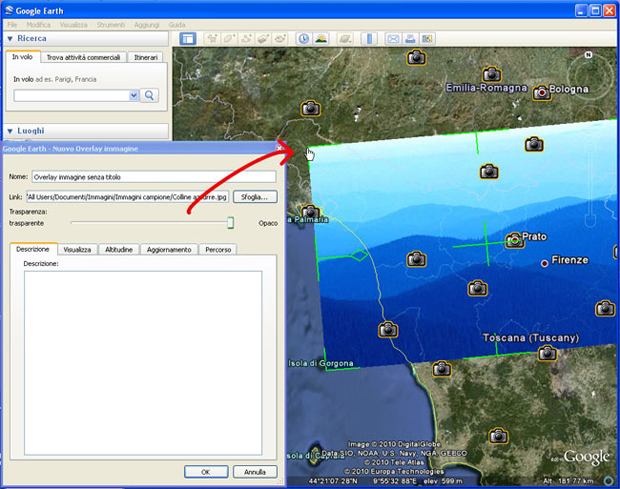Click the Link path field

[x=127, y=197]
